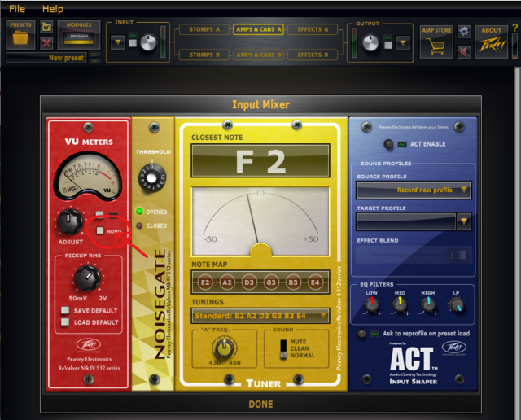Click the MID EQ filter knob
Image resolution: width=521 pixels, height=420 pixels.
pyautogui.click(x=400, y=304)
